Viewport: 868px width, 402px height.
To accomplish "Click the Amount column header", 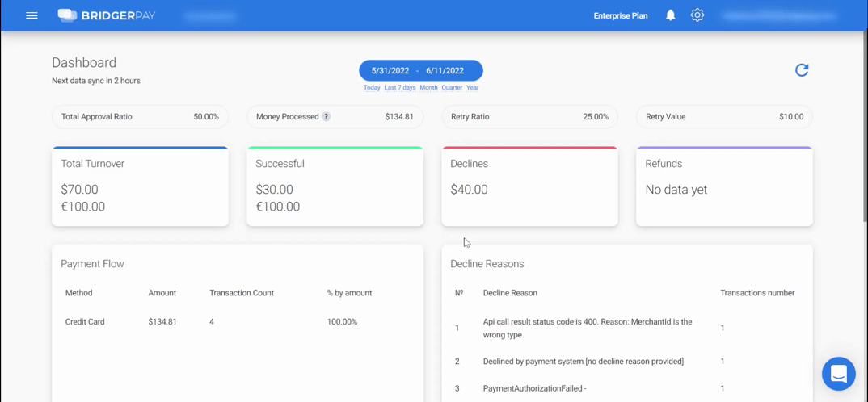I will tap(162, 293).
